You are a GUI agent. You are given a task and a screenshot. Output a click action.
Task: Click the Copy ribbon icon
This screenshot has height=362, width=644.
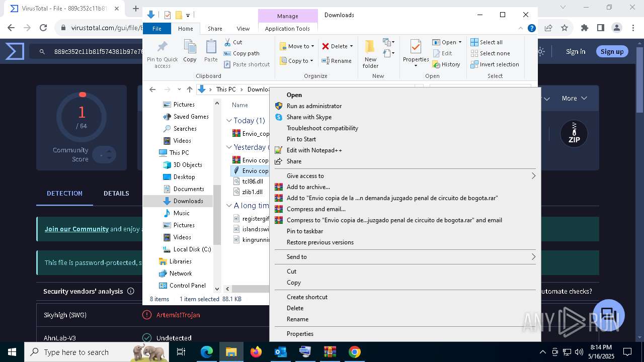(x=190, y=51)
